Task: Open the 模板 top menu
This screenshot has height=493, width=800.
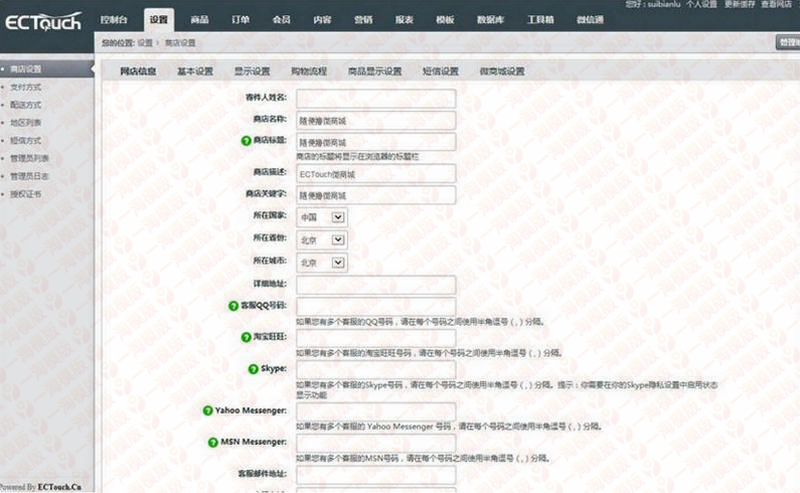Action: [444, 19]
